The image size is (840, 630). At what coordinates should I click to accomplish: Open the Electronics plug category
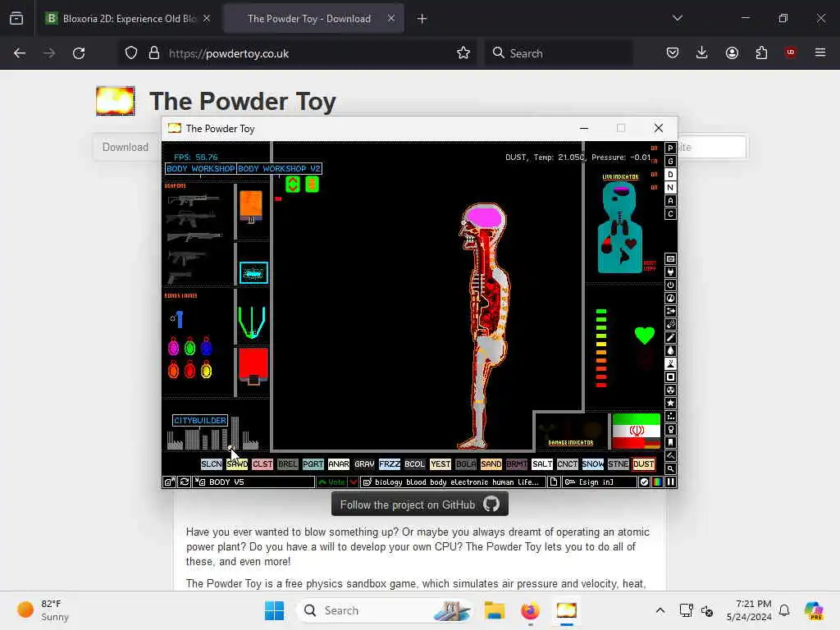tap(670, 272)
